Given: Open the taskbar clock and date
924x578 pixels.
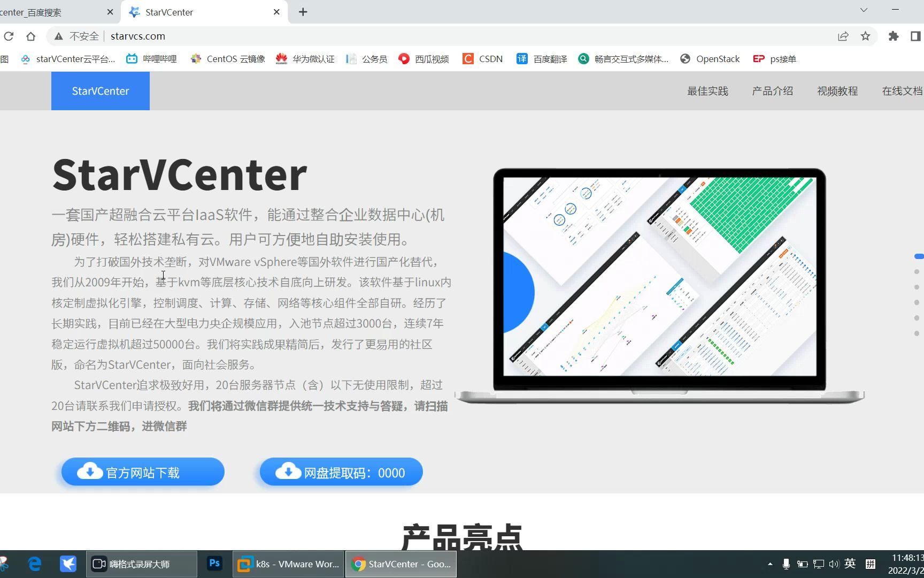Looking at the screenshot, I should (x=906, y=564).
